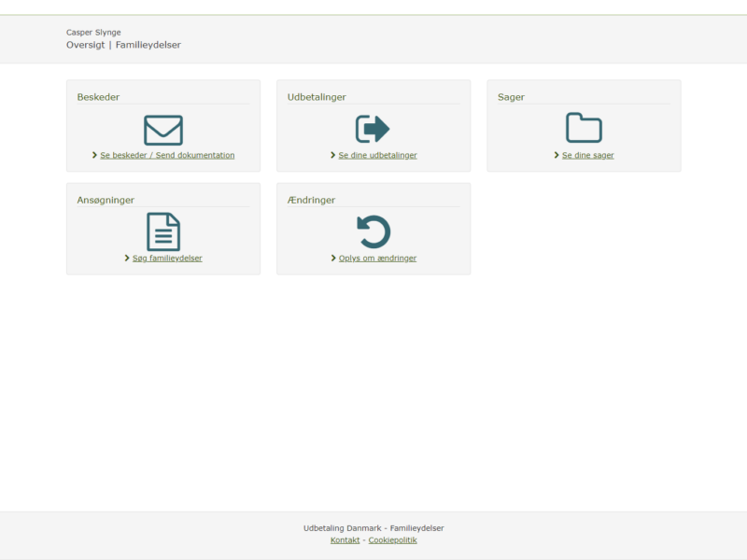Select 'Oversigt' in the header breadcrumb
Viewport: 747px width, 560px height.
(84, 45)
